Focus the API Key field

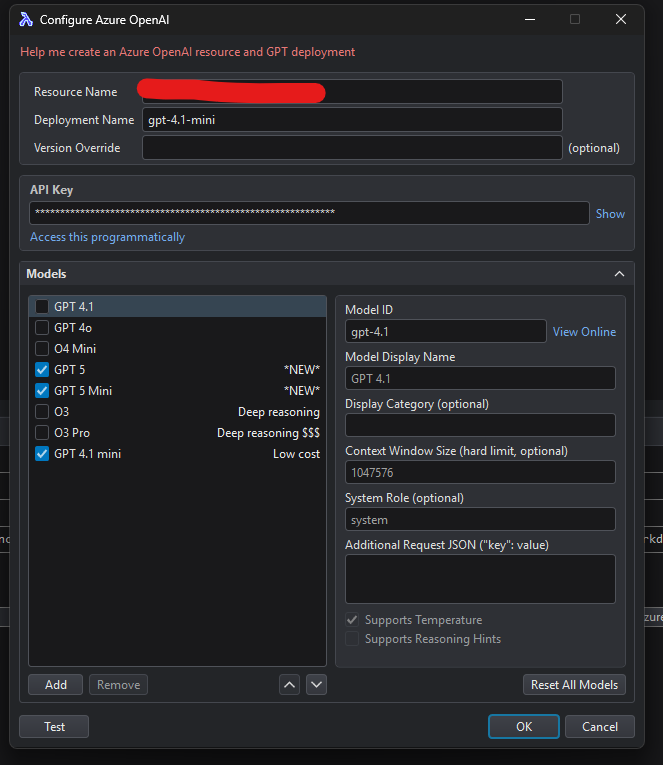[x=309, y=213]
